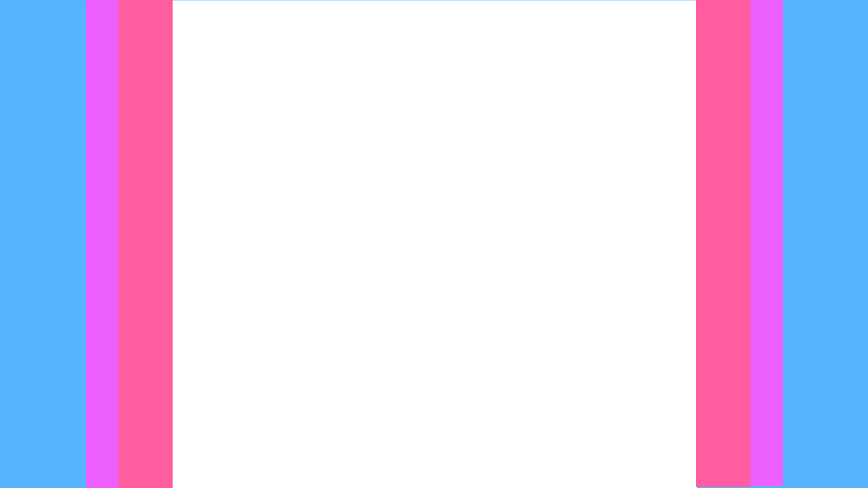Image resolution: width=868 pixels, height=488 pixels.
Task: Select the left hot-pink stripe
Action: point(145,244)
